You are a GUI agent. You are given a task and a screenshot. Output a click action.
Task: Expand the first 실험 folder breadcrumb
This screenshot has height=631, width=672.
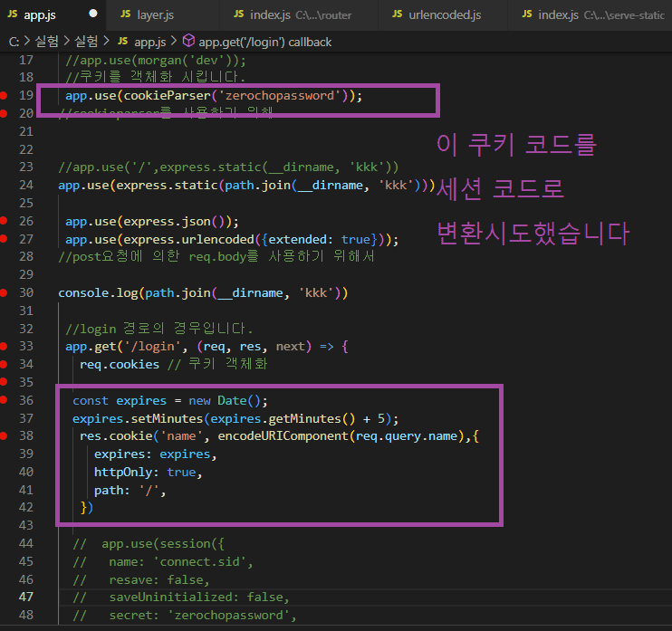click(x=45, y=42)
